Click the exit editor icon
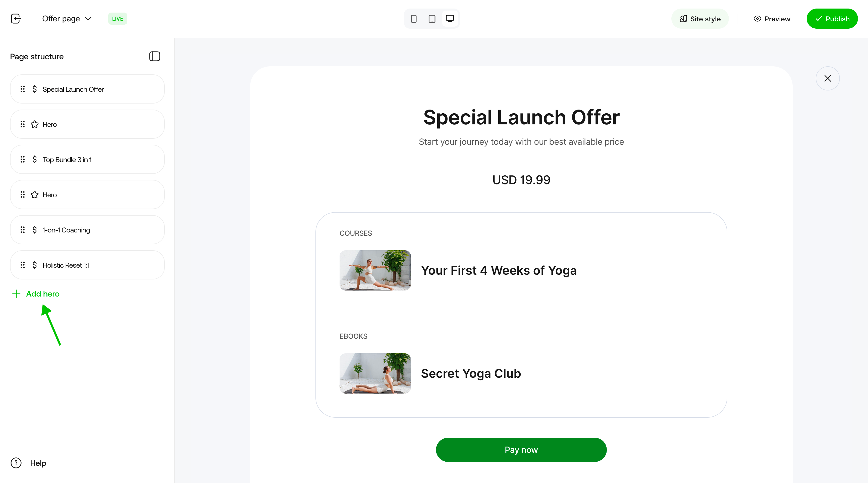Screen dimensions: 868x483 coord(16,19)
